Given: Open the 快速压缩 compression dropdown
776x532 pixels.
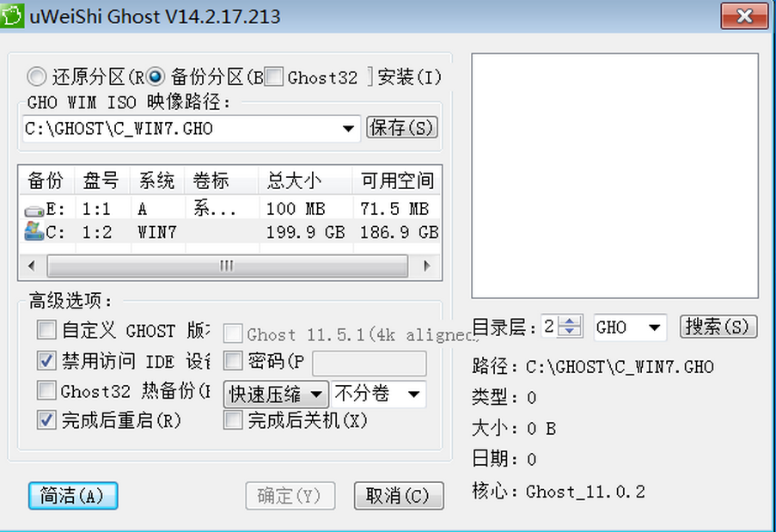Looking at the screenshot, I should (276, 394).
